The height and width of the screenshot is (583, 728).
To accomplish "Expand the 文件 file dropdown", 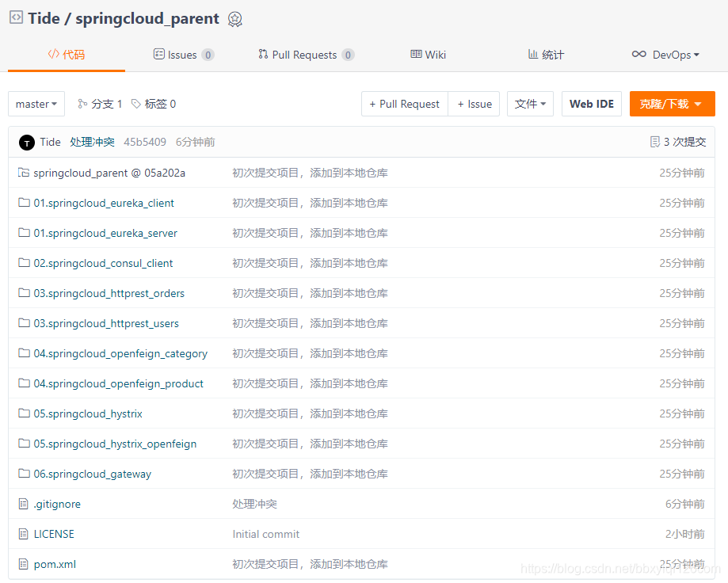I will click(x=530, y=104).
